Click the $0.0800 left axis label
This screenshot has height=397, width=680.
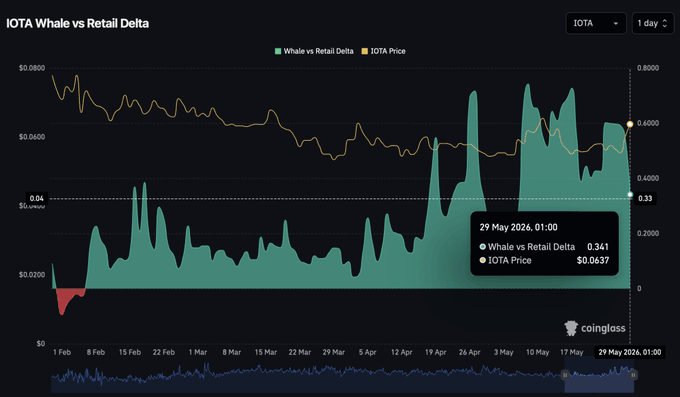32,68
